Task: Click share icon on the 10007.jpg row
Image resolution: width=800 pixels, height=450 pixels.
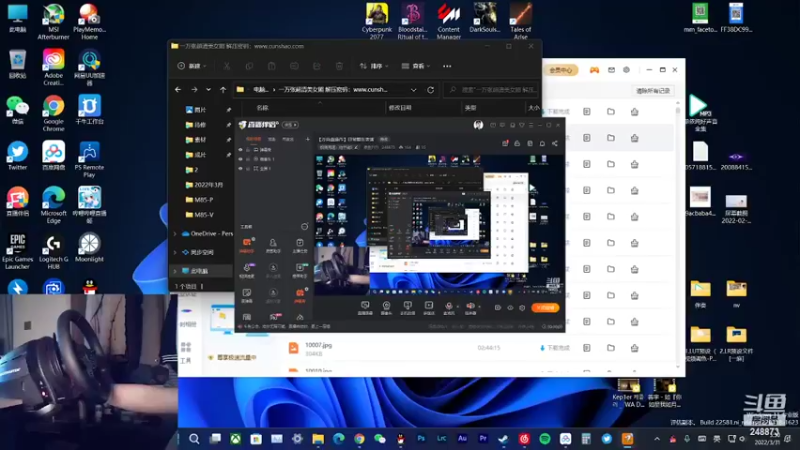Action: click(634, 347)
